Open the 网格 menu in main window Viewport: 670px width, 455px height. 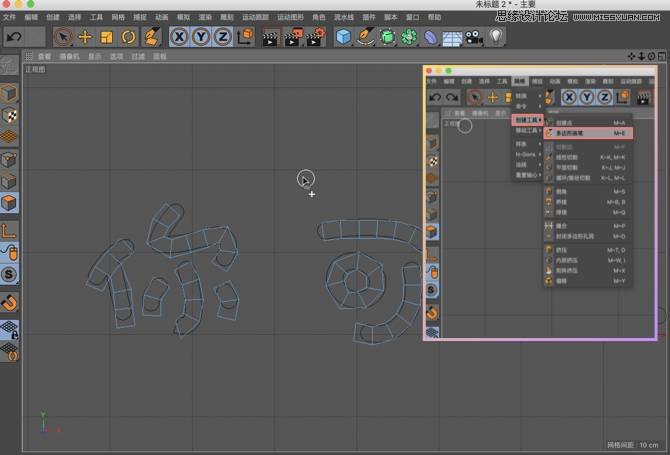coord(118,17)
